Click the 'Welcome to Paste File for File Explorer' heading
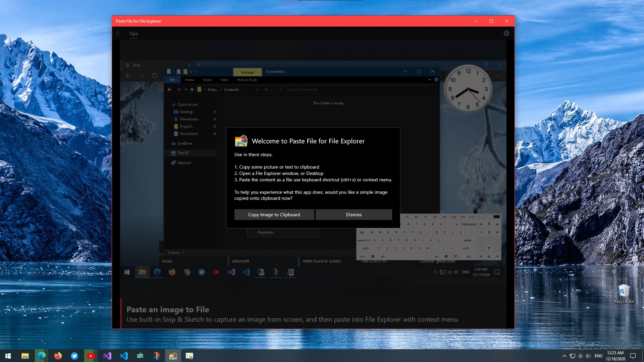 click(x=308, y=141)
